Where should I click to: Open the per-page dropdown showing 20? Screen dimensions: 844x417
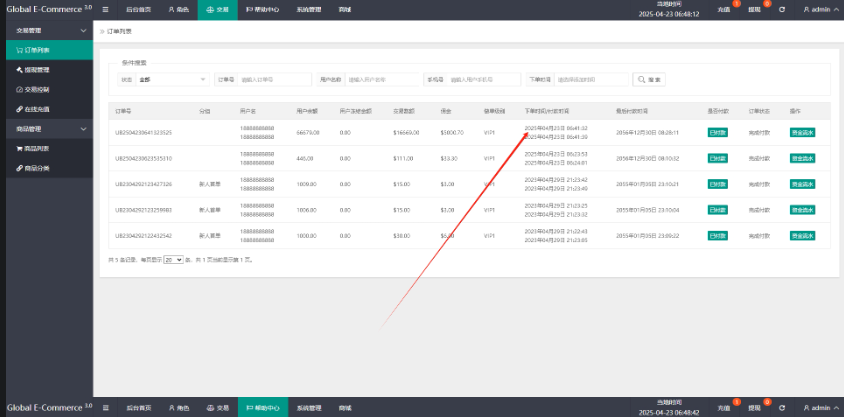(173, 259)
